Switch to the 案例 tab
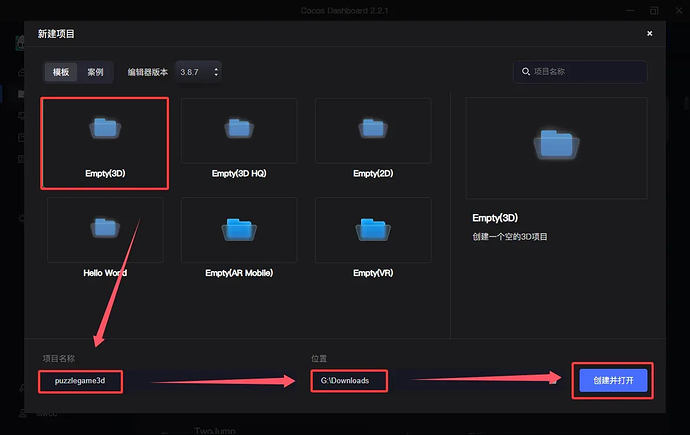 95,72
